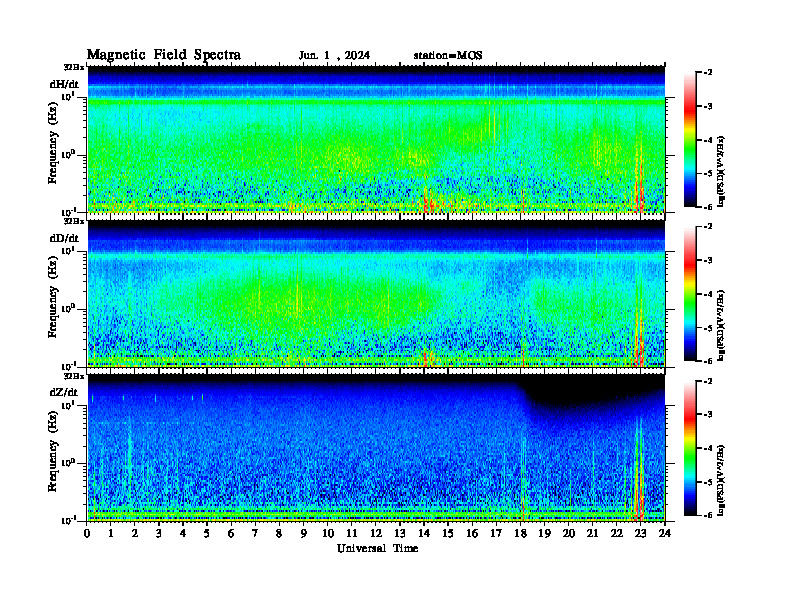Click the log(PSD) unit label beside dH/dt colorbar

point(721,170)
